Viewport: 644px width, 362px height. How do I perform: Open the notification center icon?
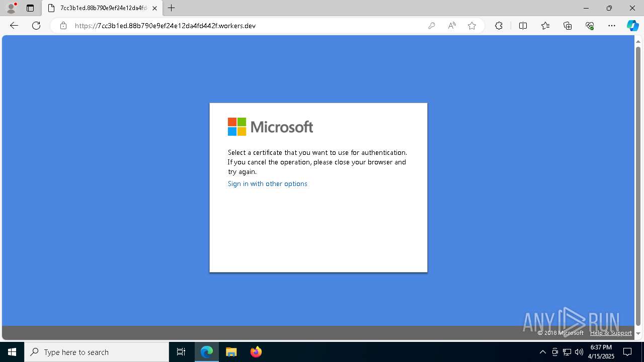pos(627,352)
